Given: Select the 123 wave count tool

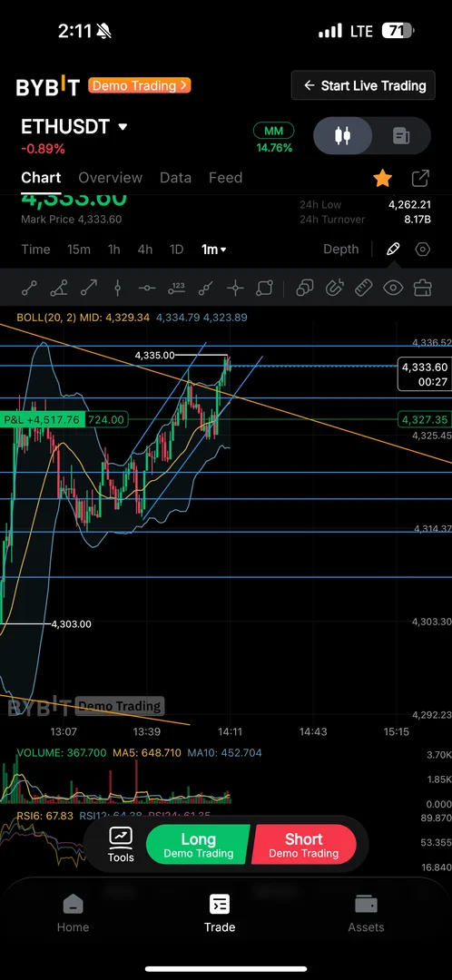Looking at the screenshot, I should click(177, 289).
